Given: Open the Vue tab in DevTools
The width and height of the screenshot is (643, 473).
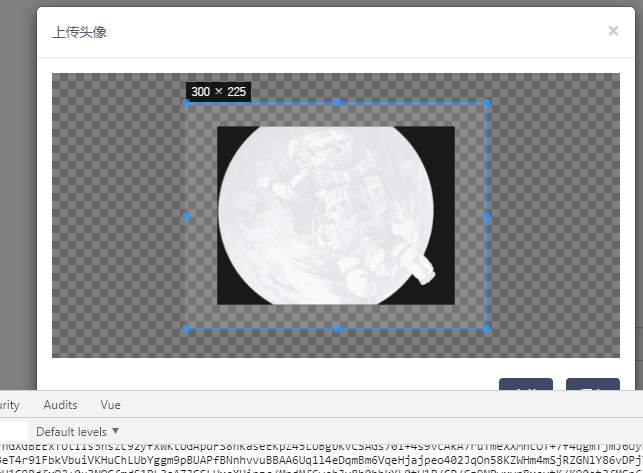Looking at the screenshot, I should (110, 405).
